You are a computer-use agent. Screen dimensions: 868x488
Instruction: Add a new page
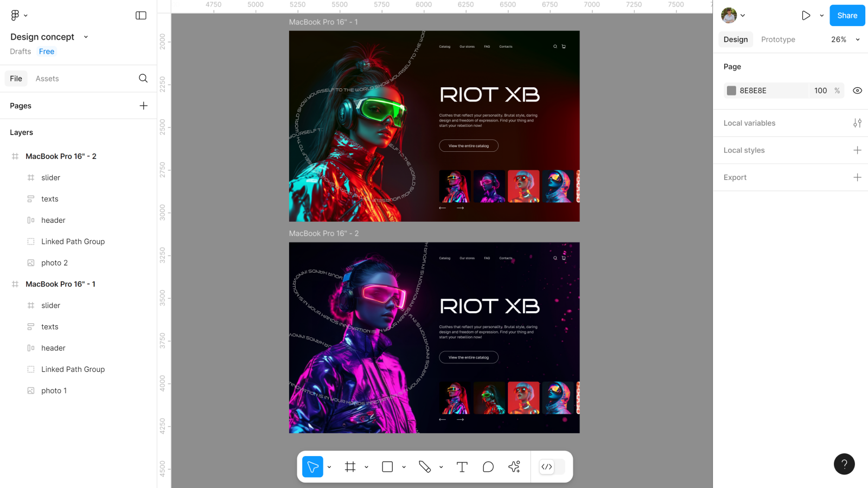click(143, 106)
